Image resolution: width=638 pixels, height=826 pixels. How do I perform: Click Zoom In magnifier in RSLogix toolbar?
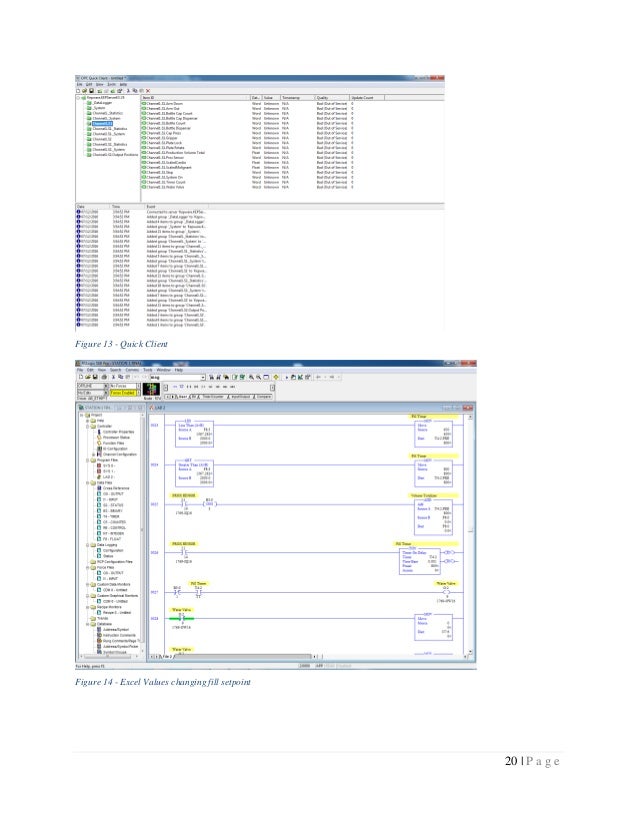(251, 377)
